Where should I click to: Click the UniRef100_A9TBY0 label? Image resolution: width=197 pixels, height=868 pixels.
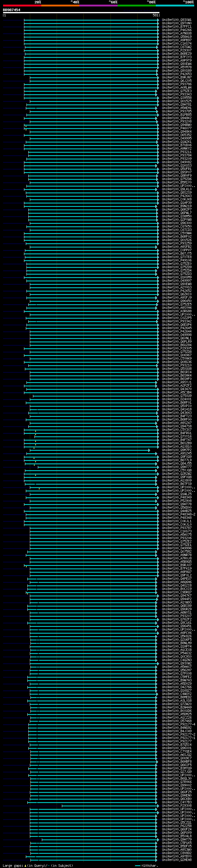point(177,857)
